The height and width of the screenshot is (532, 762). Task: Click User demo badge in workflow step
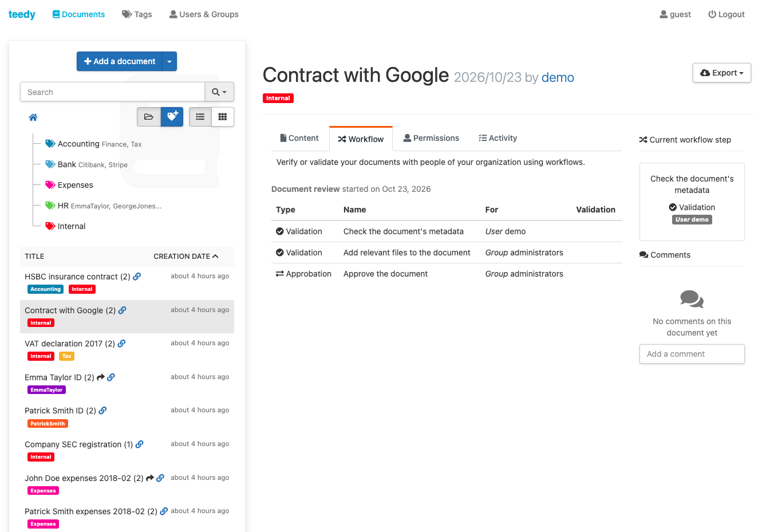pos(692,219)
